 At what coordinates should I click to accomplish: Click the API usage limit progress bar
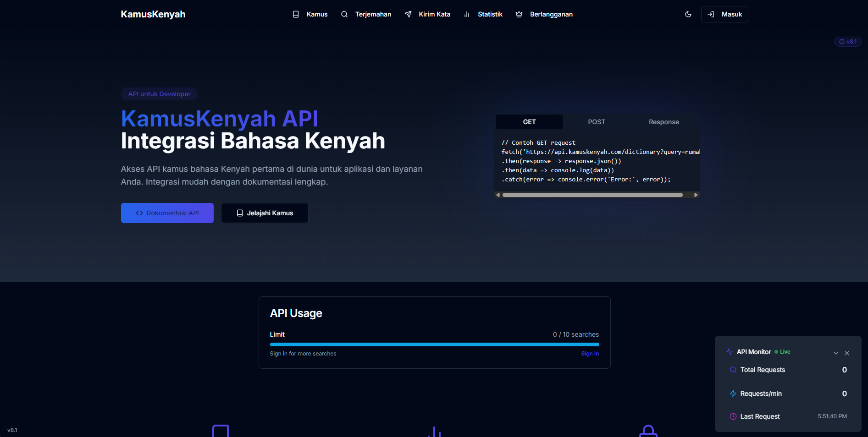pyautogui.click(x=434, y=344)
